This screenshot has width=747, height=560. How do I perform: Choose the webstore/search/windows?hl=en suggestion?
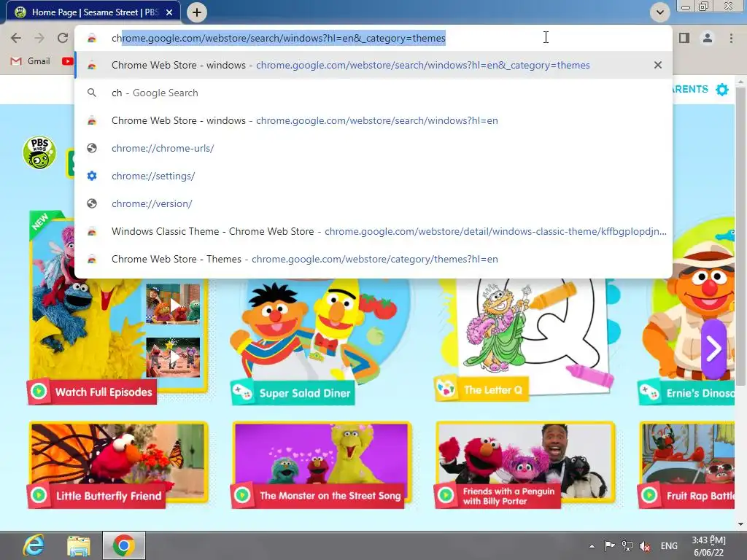click(x=373, y=120)
